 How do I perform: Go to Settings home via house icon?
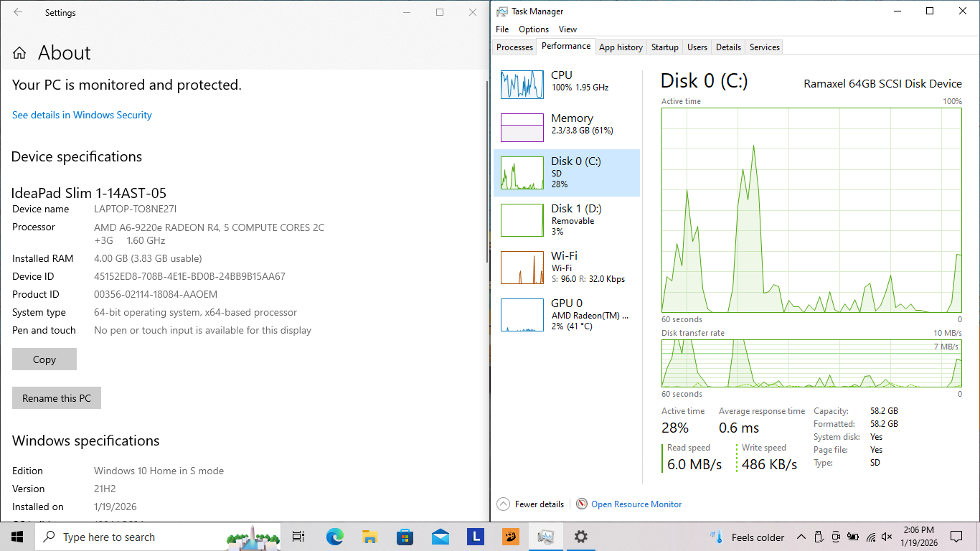pos(20,53)
